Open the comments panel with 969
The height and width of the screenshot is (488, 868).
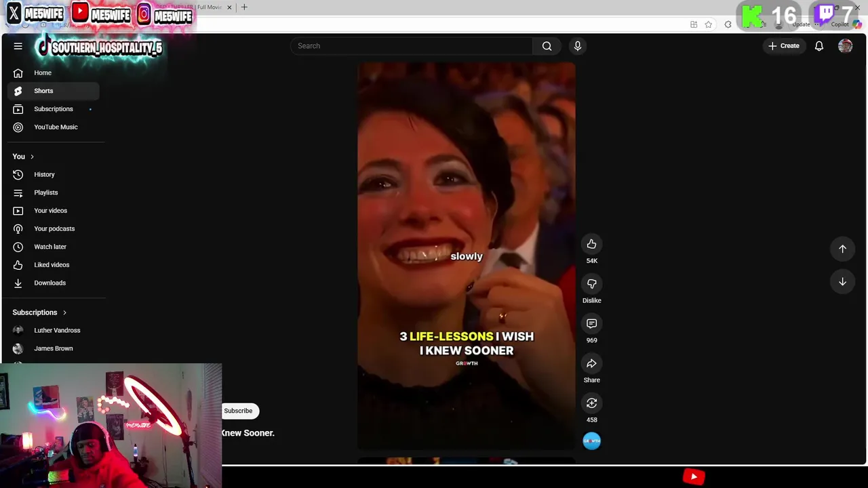pos(592,324)
